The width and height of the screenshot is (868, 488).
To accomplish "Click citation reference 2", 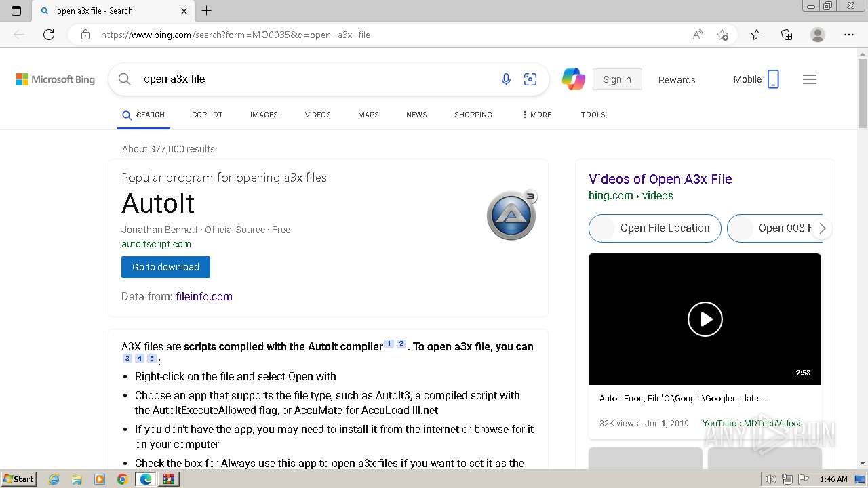I will pos(401,344).
